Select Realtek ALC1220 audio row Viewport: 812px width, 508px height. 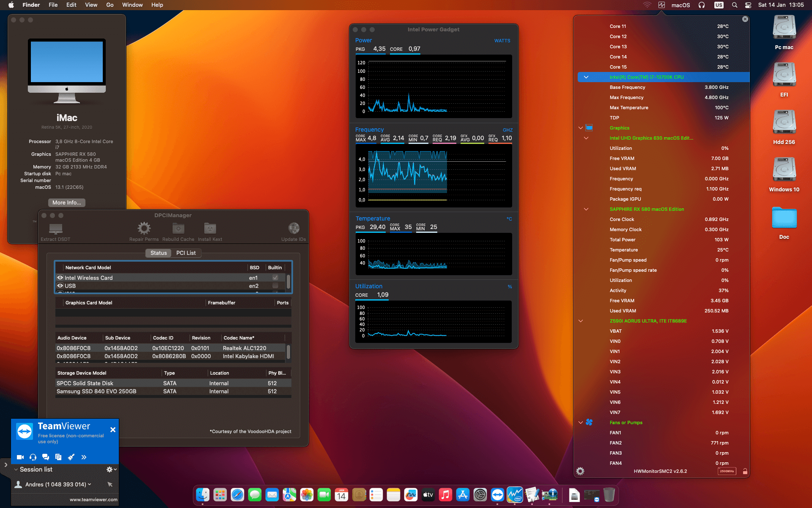(x=171, y=348)
